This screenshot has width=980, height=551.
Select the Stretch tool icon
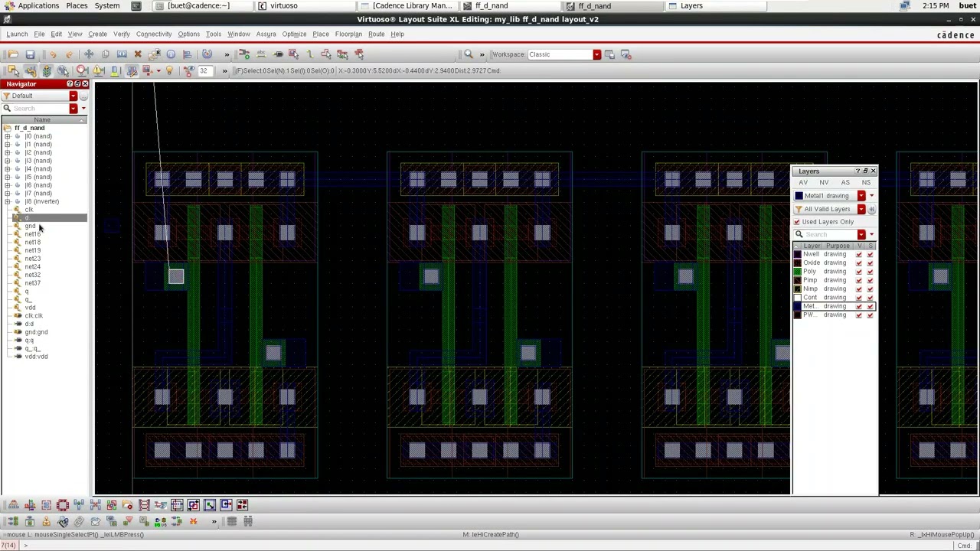coord(122,54)
